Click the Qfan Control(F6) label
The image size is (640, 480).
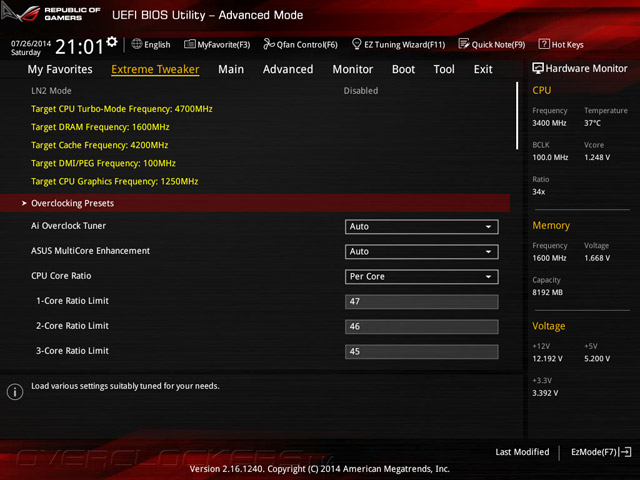tap(307, 44)
